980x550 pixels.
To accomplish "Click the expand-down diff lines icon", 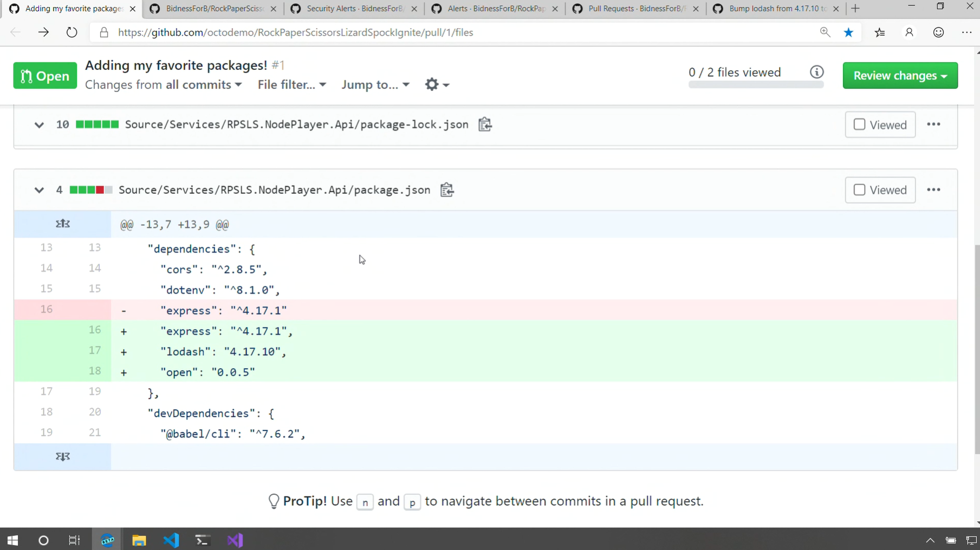I will click(63, 457).
